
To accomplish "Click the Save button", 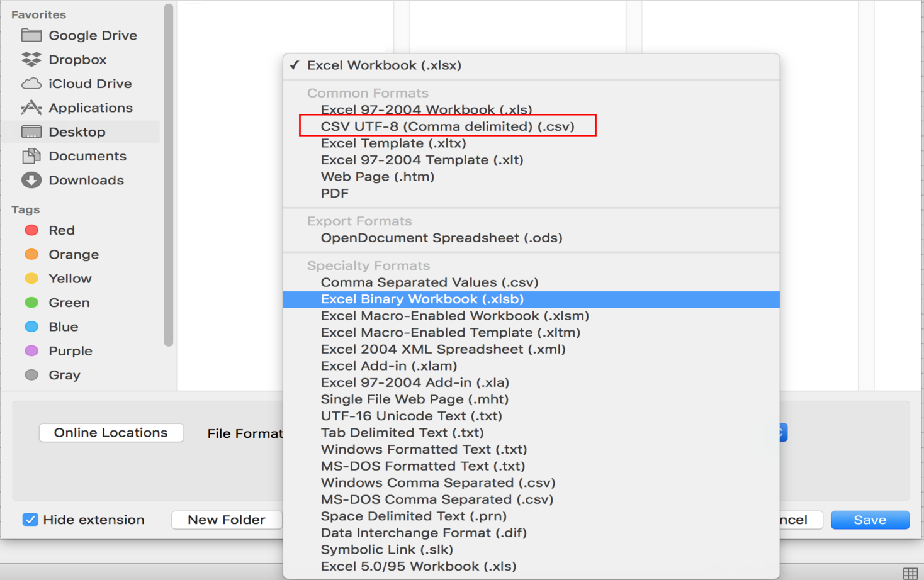I will pos(869,520).
